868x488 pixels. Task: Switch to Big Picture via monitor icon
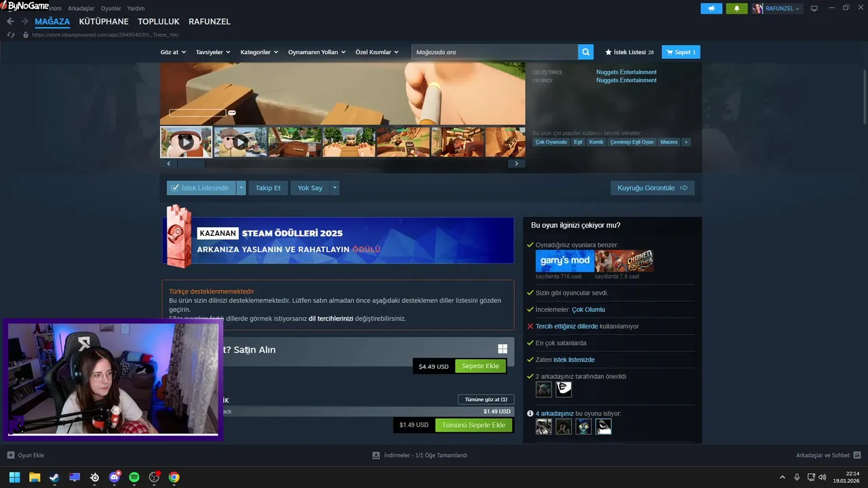[x=814, y=8]
